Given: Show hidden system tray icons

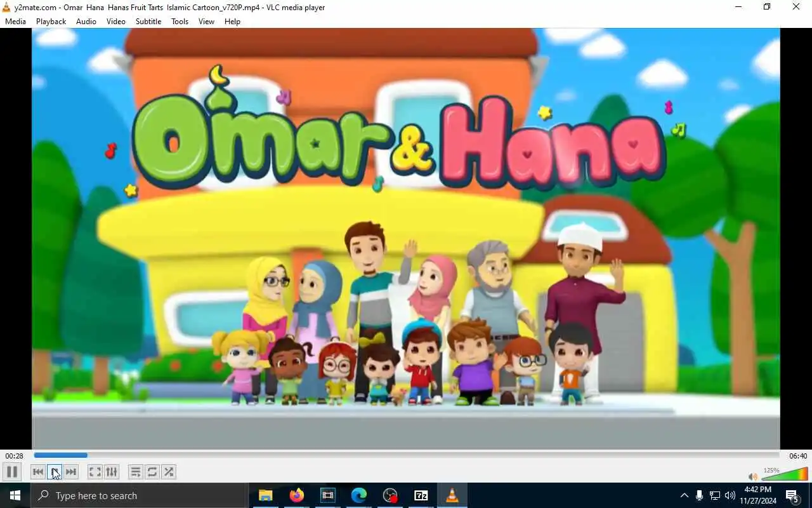Looking at the screenshot, I should (x=684, y=495).
